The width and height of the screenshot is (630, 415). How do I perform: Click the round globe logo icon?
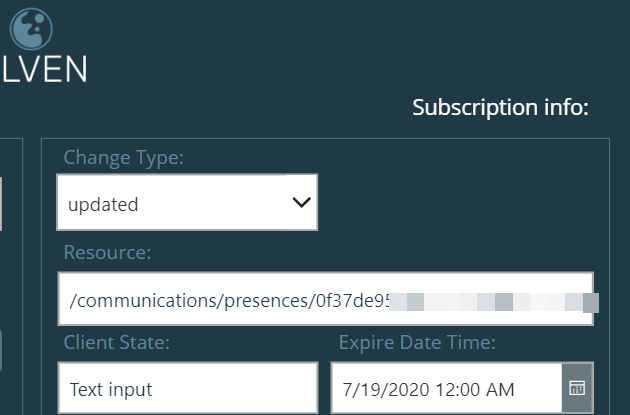pos(31,29)
